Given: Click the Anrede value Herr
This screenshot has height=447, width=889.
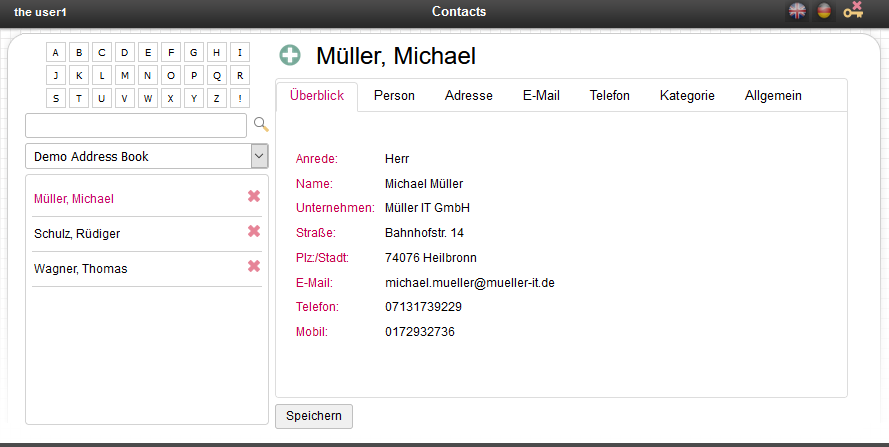Looking at the screenshot, I should (397, 159).
